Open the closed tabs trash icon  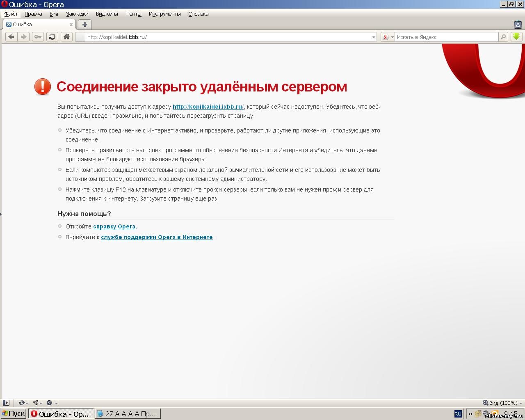coord(518,25)
